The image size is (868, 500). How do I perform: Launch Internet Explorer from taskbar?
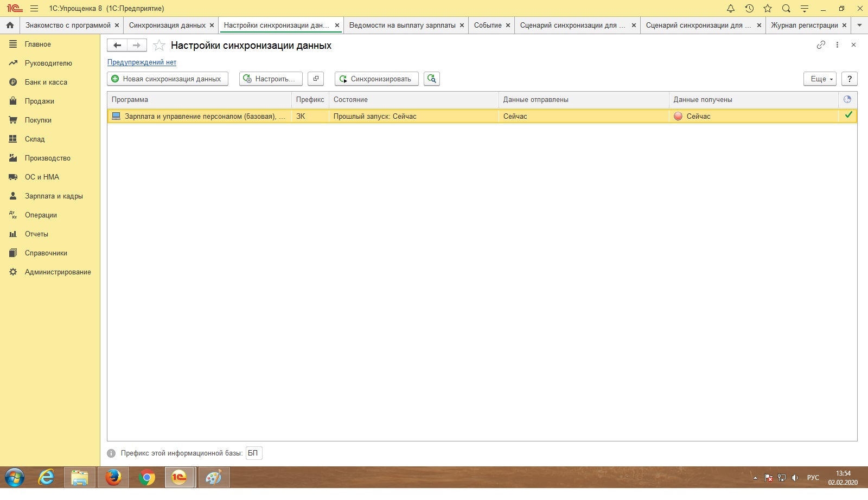[46, 477]
